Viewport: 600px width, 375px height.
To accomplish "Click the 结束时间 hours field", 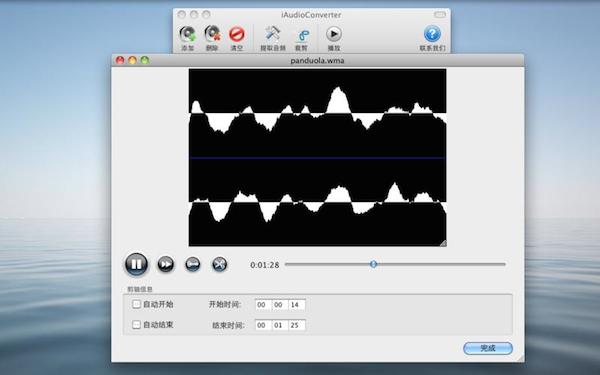I will [262, 325].
